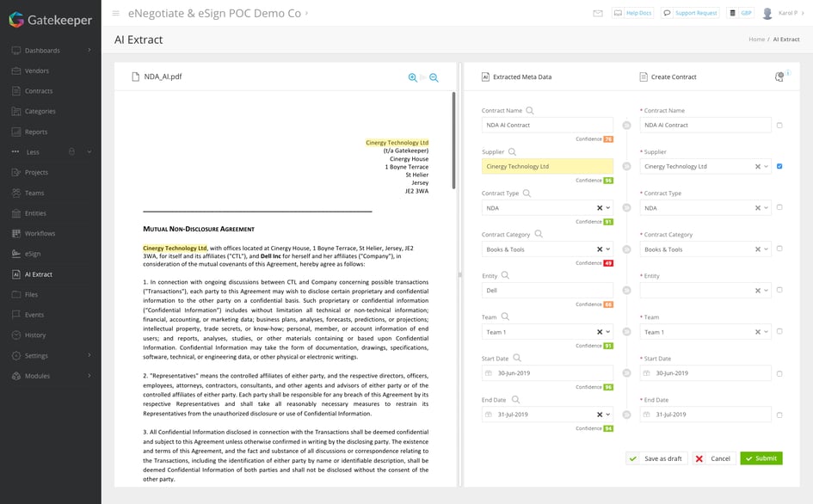Screen dimensions: 813x504
Task: Open the Workflows panel from sidebar
Action: [x=45, y=233]
